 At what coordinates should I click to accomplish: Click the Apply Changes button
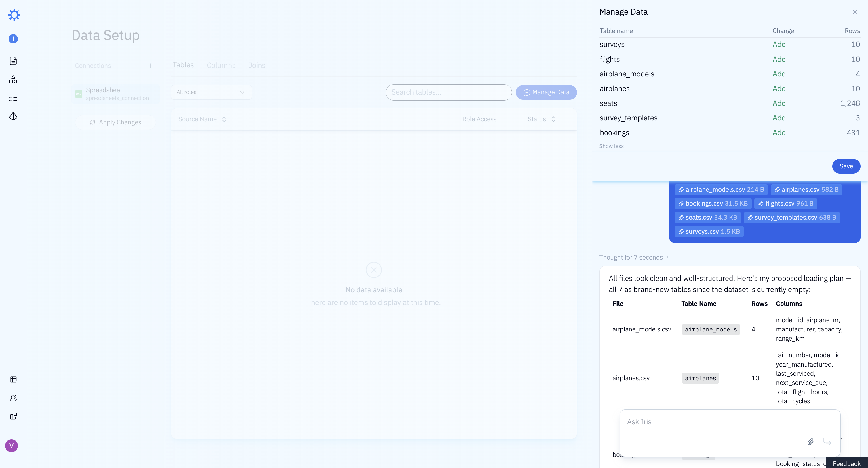116,122
